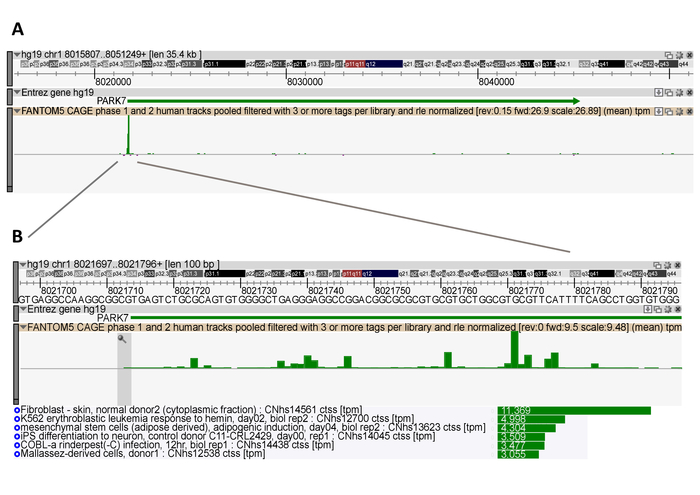Open Entrez gene track settings in panel A
700x495 pixels.
(679, 92)
